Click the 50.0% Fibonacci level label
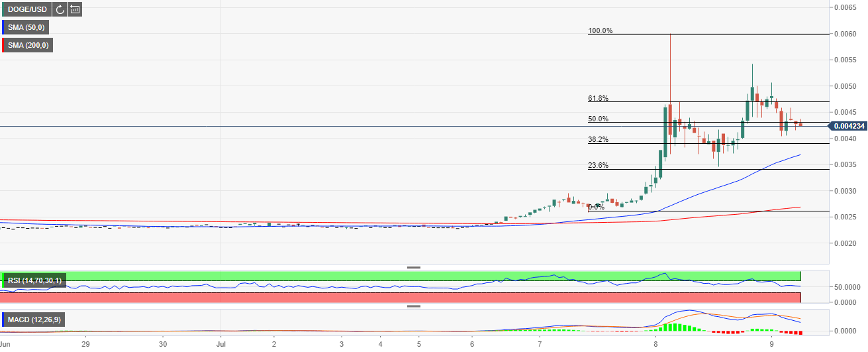The height and width of the screenshot is (352, 868). pos(599,119)
